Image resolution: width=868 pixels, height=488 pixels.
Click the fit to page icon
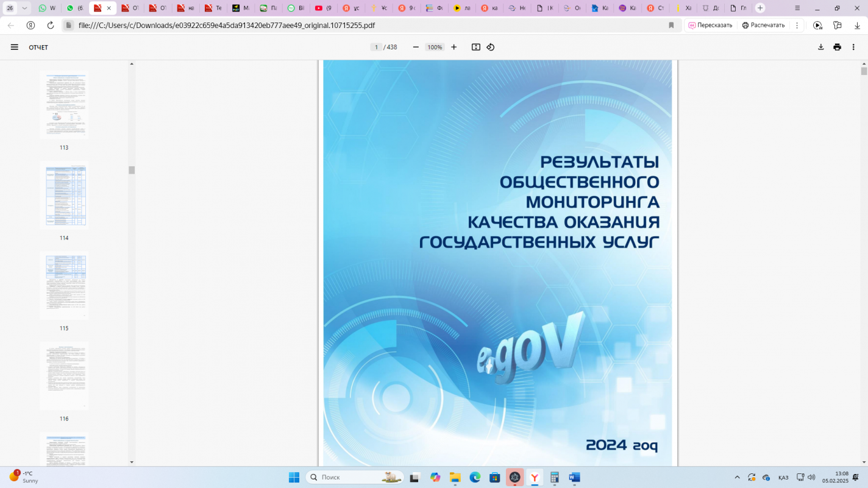coord(476,47)
